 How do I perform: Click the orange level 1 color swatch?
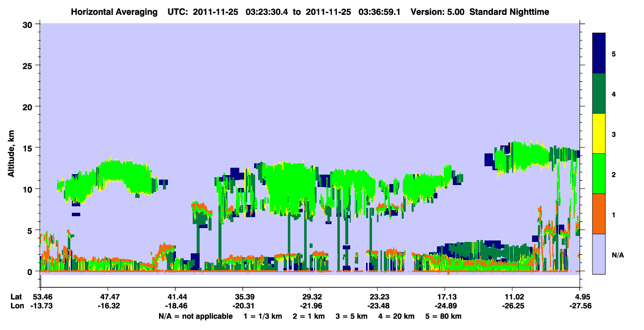coord(599,214)
